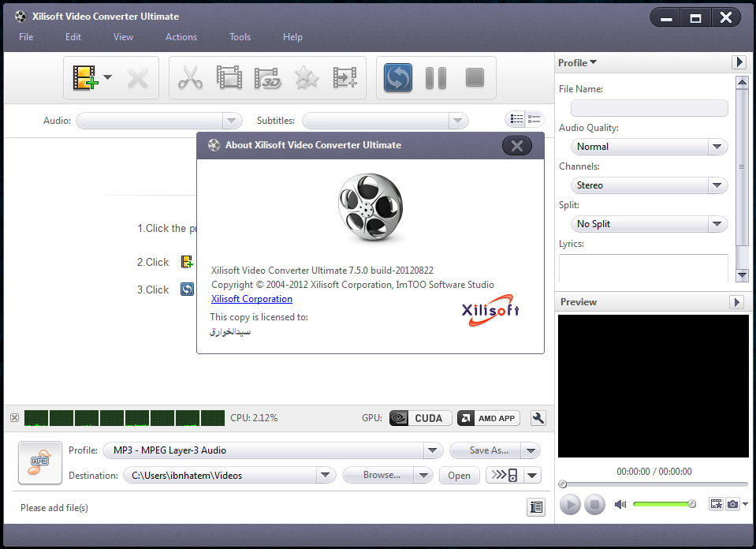Open the Actions menu
This screenshot has width=756, height=549.
(181, 36)
